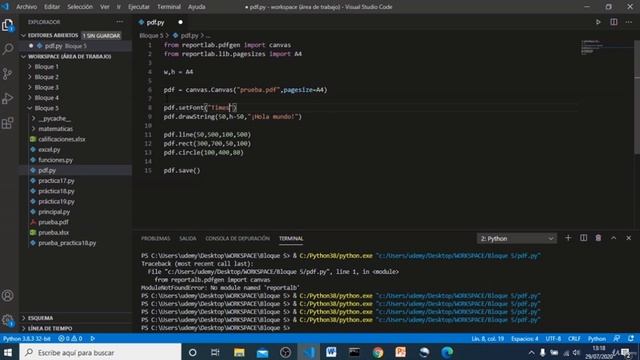Click the status bar run play icon
The width and height of the screenshot is (640, 360).
(93, 338)
